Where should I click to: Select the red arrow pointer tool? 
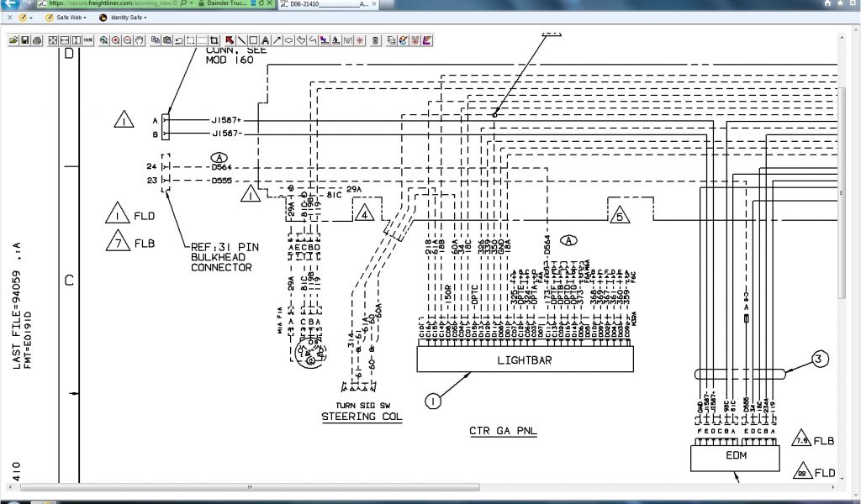pyautogui.click(x=230, y=39)
